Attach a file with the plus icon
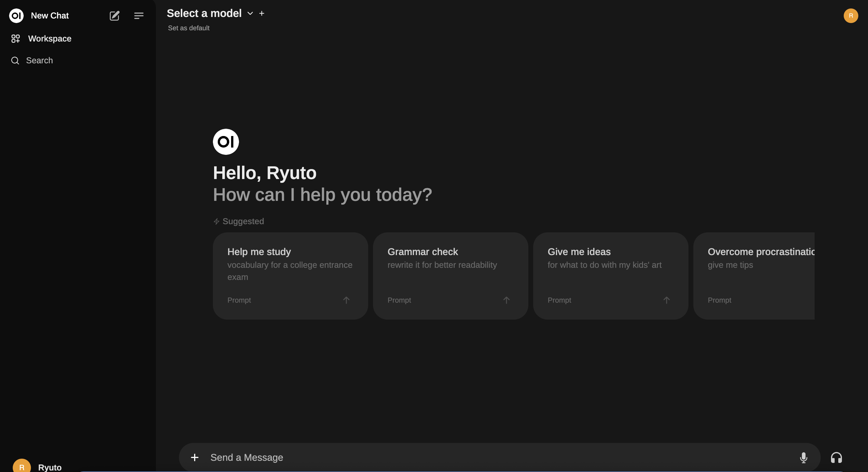Viewport: 868px width, 472px height. [x=195, y=457]
